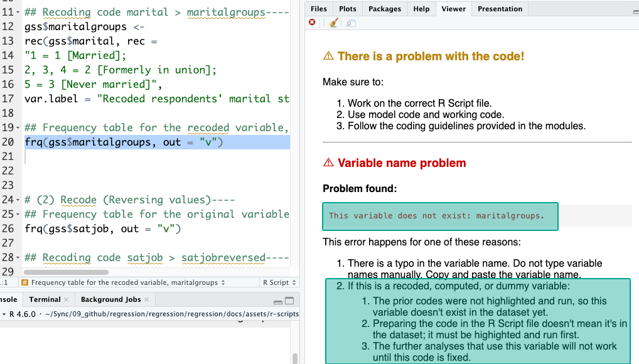The height and width of the screenshot is (364, 639).
Task: Collapse code section at line 19
Action: [x=18, y=128]
